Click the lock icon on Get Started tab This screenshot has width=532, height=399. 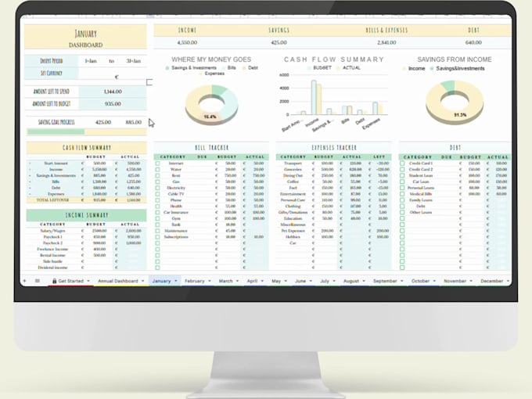click(54, 281)
